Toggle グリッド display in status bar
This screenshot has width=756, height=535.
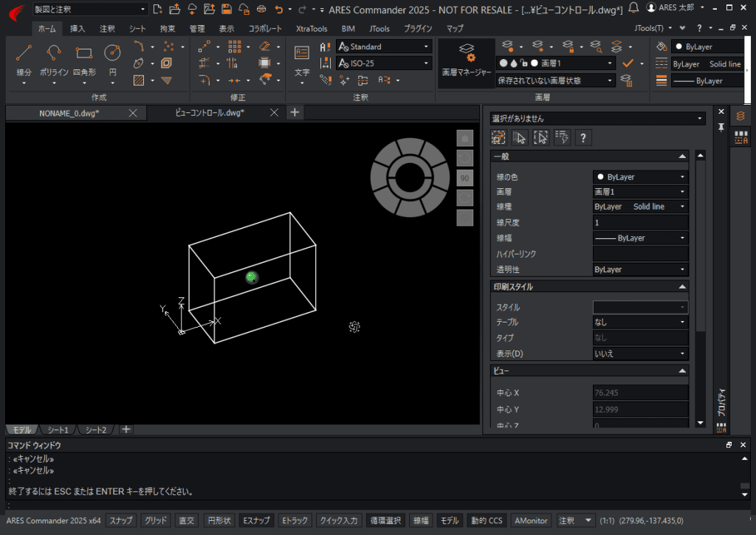(156, 520)
